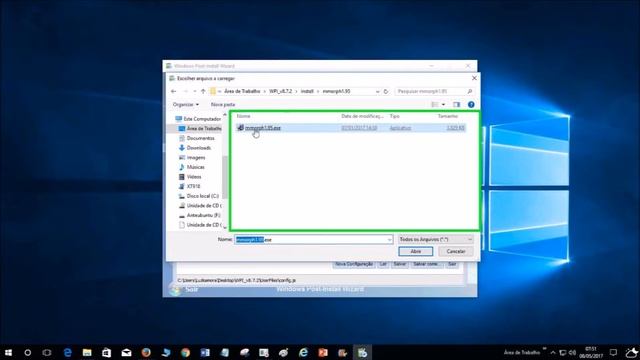Sort by Data de modificação column
This screenshot has width=640, height=360.
pyautogui.click(x=362, y=116)
